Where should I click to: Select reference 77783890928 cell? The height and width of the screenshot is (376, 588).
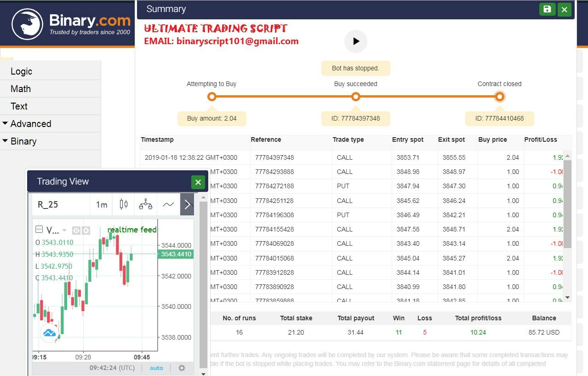coord(274,287)
